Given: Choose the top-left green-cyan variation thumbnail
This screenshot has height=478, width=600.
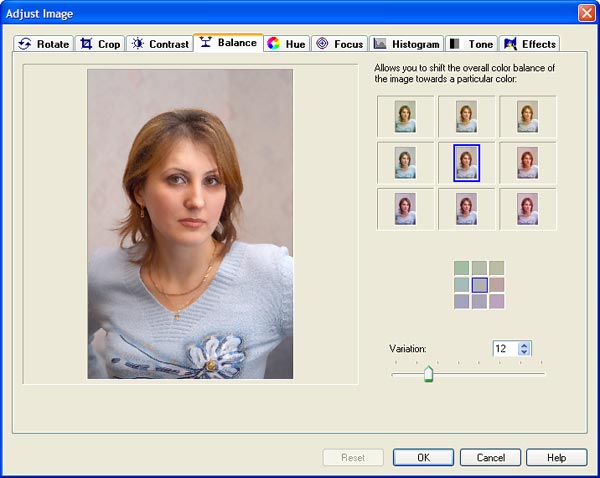Looking at the screenshot, I should [405, 117].
